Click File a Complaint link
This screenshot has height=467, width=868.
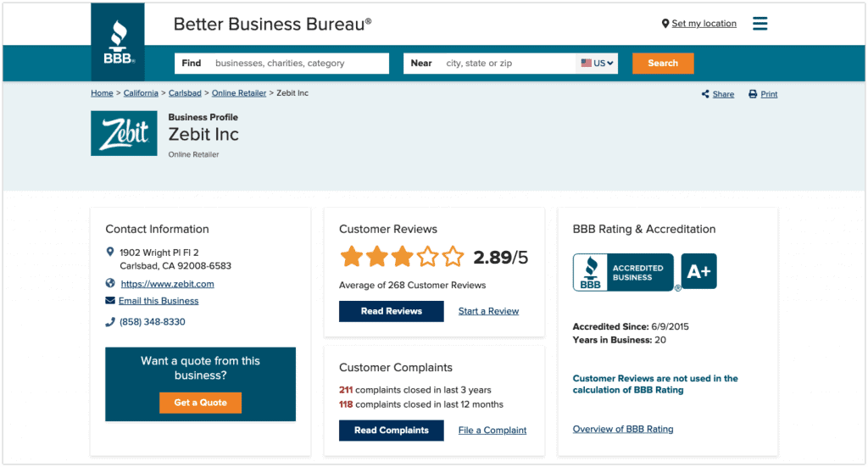[492, 430]
